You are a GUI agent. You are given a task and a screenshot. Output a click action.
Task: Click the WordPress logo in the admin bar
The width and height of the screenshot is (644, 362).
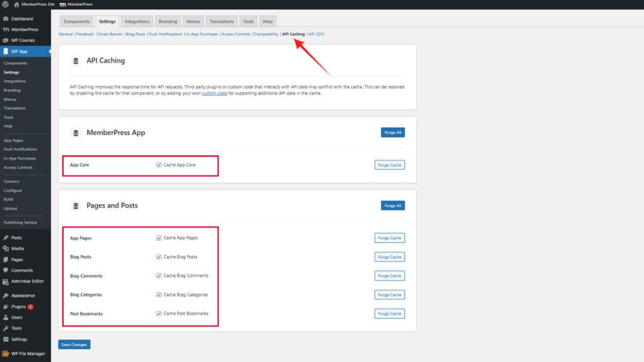(6, 4)
